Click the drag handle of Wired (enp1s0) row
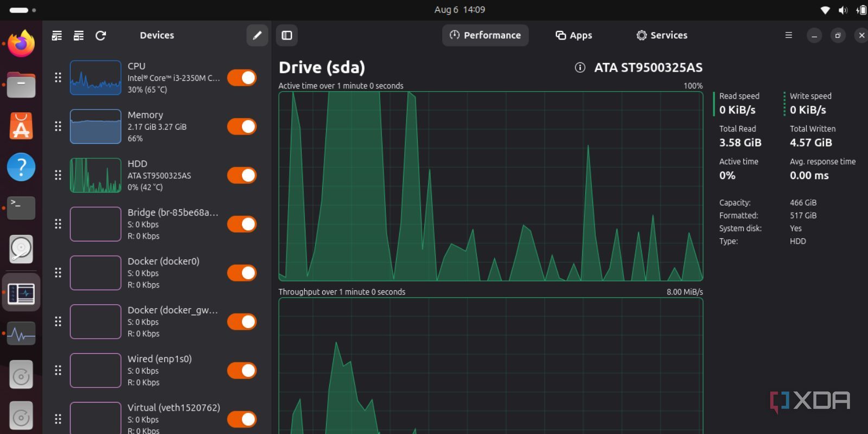 pos(58,371)
